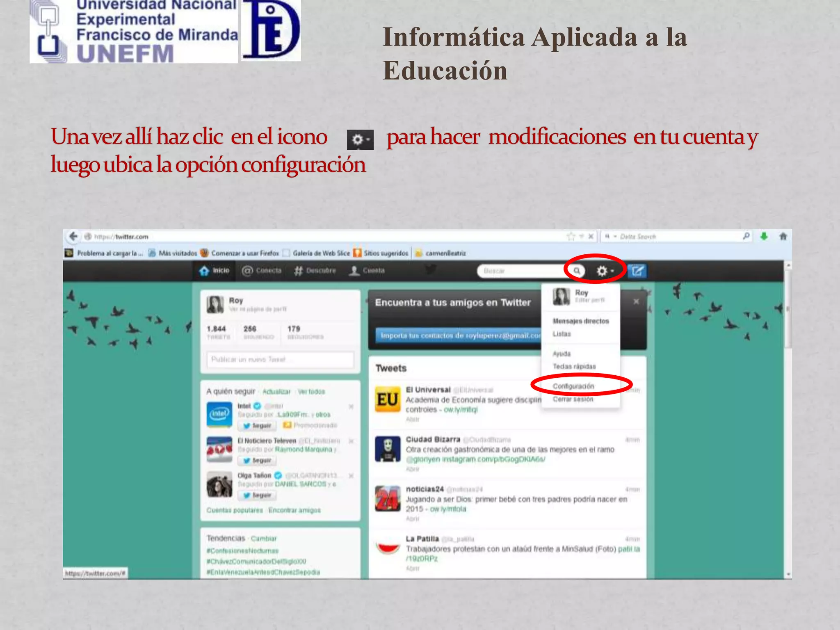Open Comenzar a usar Firefox bookmark
The width and height of the screenshot is (840, 630).
click(x=240, y=253)
